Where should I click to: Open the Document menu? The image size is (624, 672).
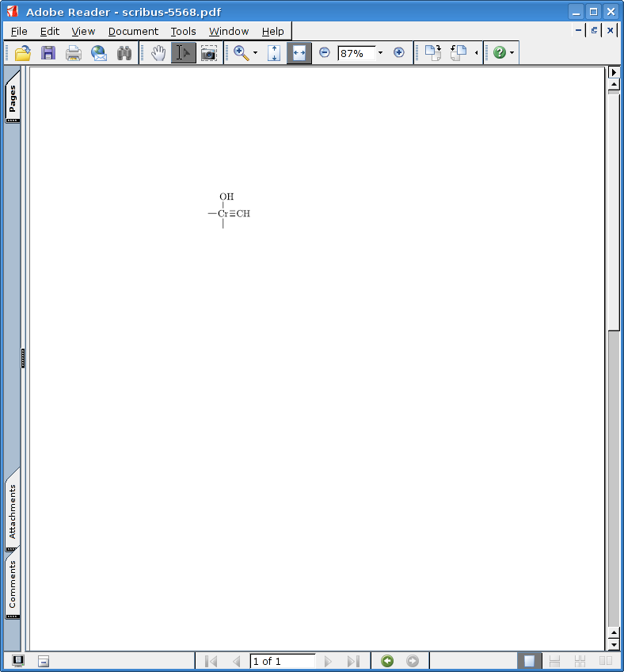(x=133, y=32)
